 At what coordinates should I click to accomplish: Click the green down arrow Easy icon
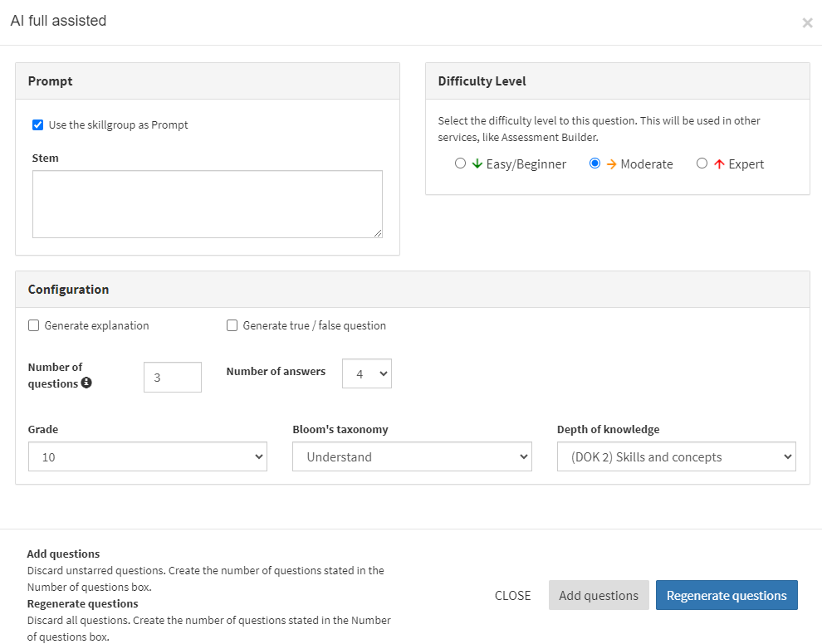(x=477, y=164)
